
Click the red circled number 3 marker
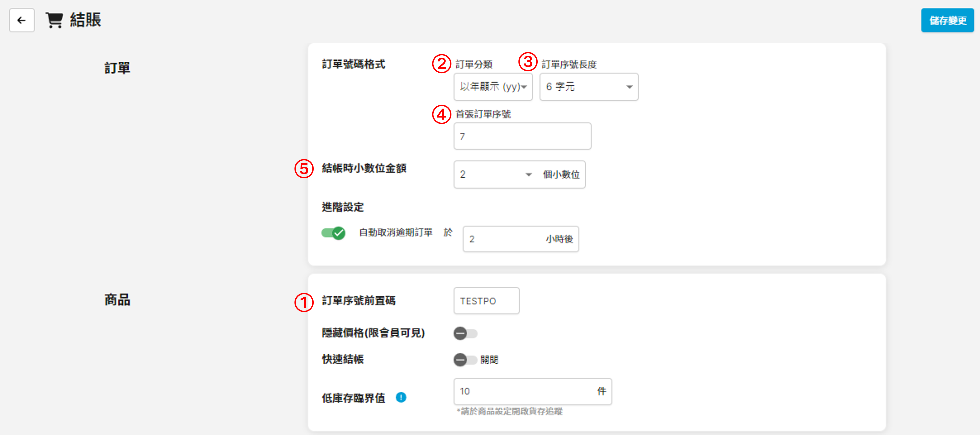click(528, 61)
